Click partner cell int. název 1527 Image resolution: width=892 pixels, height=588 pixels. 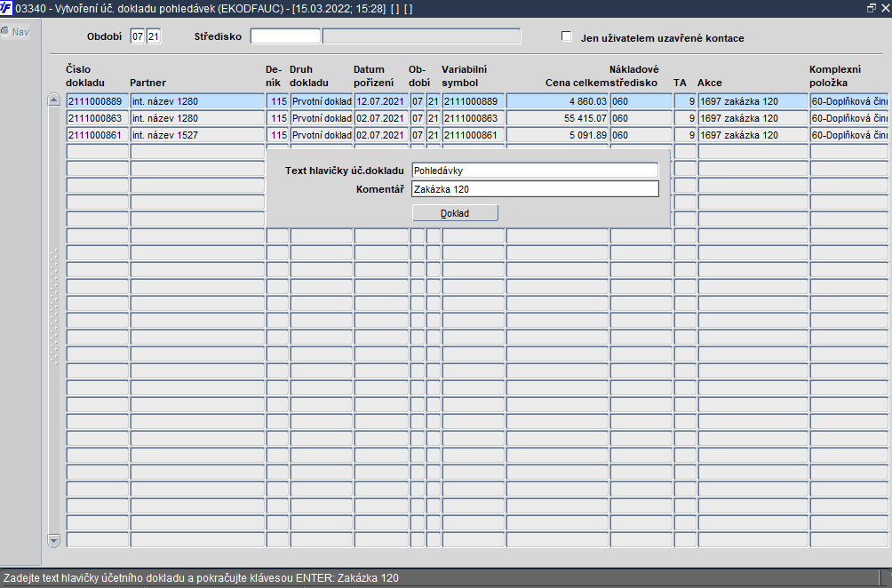coord(197,135)
